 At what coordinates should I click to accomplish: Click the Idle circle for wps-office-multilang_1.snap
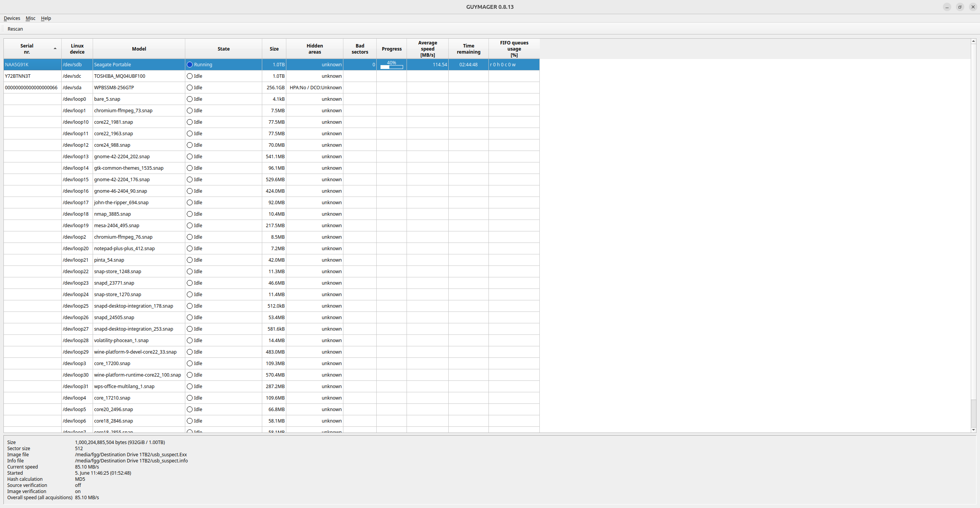[x=189, y=386]
